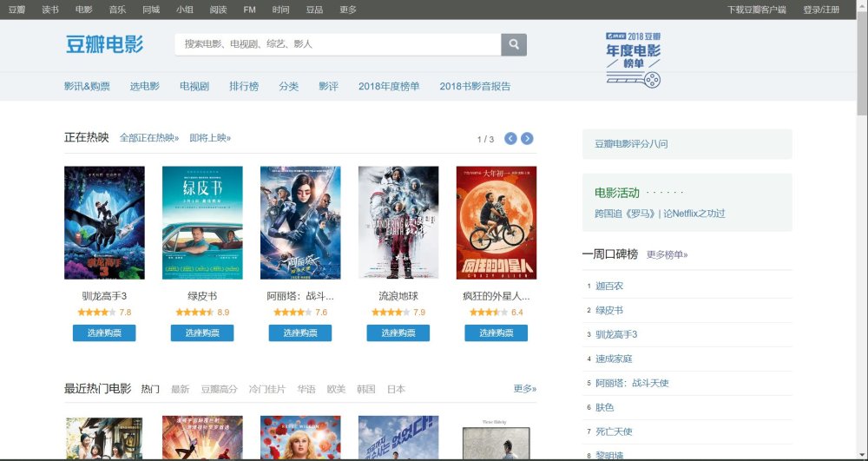Open 电影 in the top bar
This screenshot has width=868, height=461.
[83, 10]
